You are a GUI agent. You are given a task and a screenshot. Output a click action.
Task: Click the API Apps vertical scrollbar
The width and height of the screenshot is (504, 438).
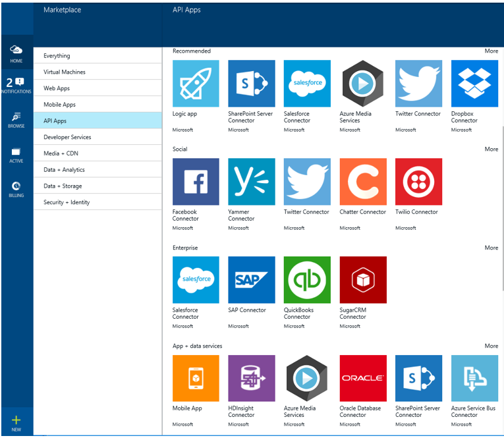coord(502,209)
